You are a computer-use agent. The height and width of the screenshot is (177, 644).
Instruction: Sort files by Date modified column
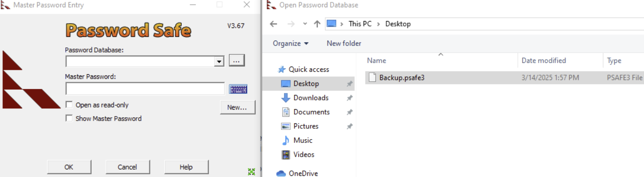coord(544,61)
